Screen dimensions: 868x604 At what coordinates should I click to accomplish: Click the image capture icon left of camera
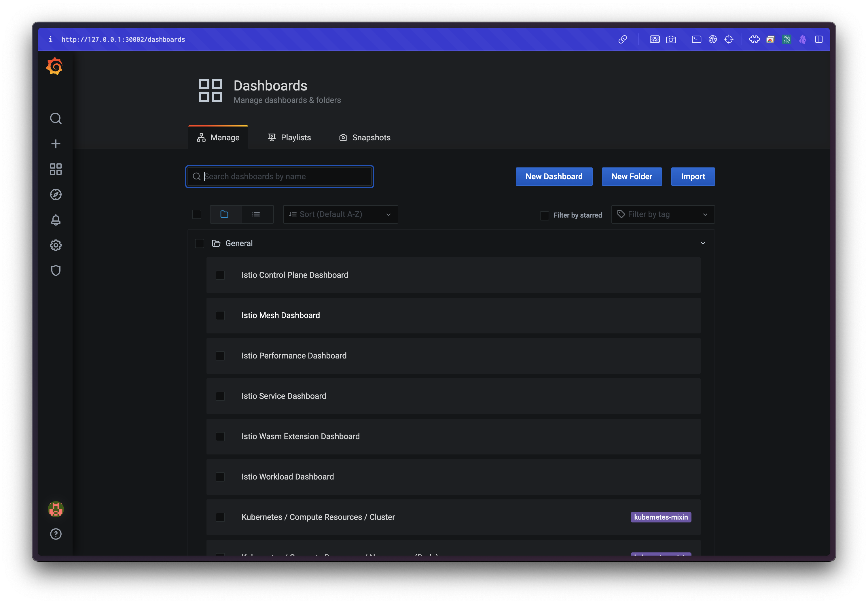coord(655,39)
